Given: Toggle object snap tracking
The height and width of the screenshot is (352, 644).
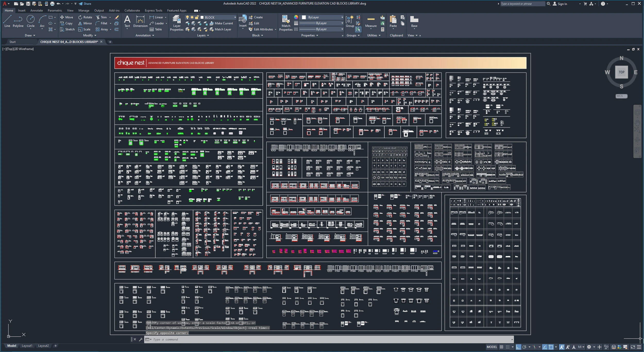Looking at the screenshot, I should tap(545, 347).
